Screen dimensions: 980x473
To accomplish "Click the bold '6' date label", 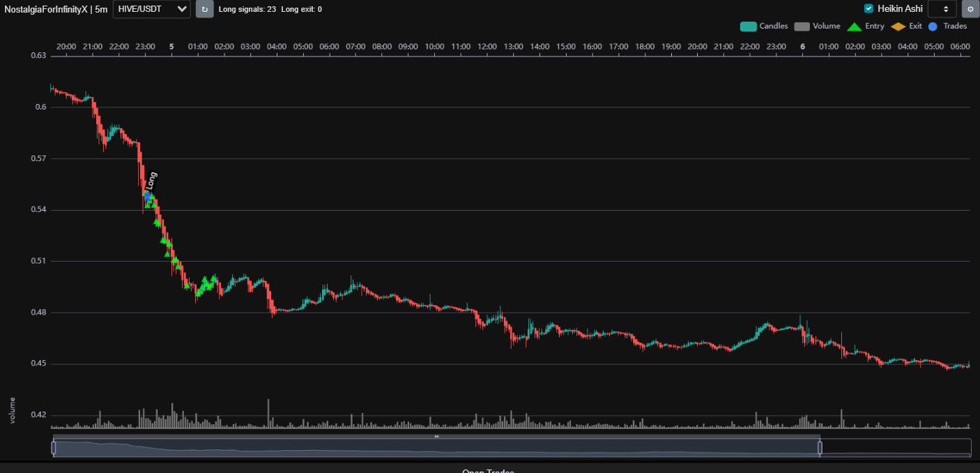I will click(802, 47).
